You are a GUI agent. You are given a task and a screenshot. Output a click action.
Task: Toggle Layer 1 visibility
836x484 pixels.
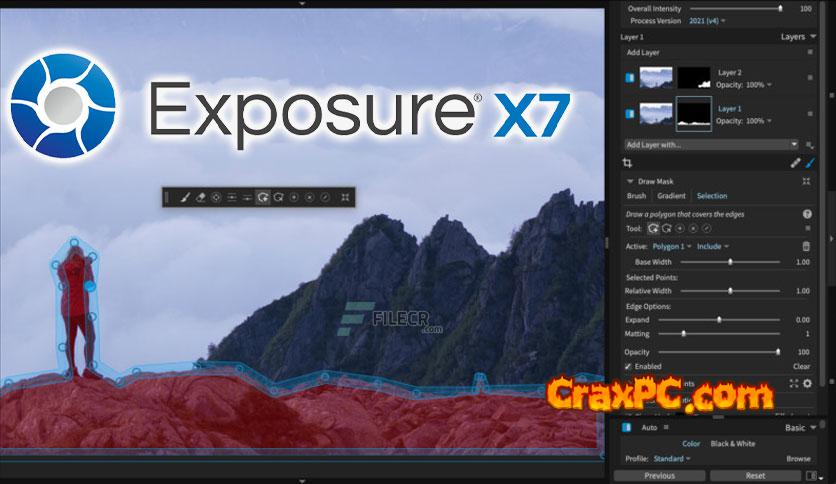630,114
